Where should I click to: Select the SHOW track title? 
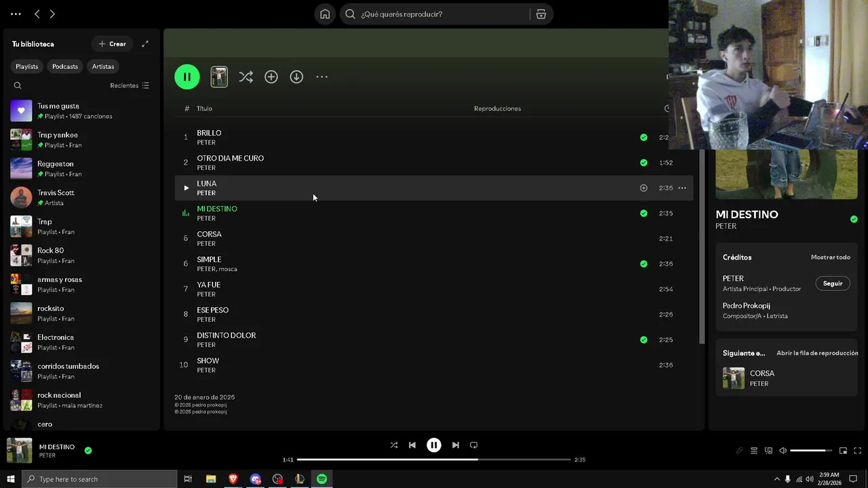tap(208, 361)
